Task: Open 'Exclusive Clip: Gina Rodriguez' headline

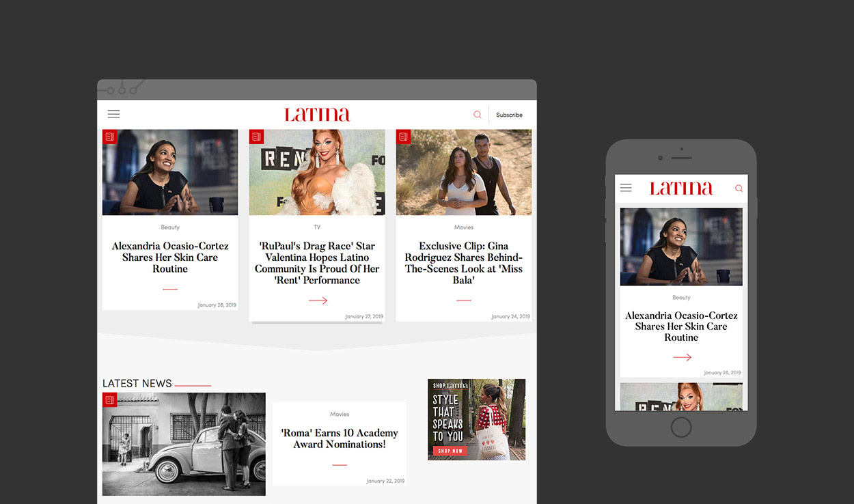Action: [x=464, y=263]
